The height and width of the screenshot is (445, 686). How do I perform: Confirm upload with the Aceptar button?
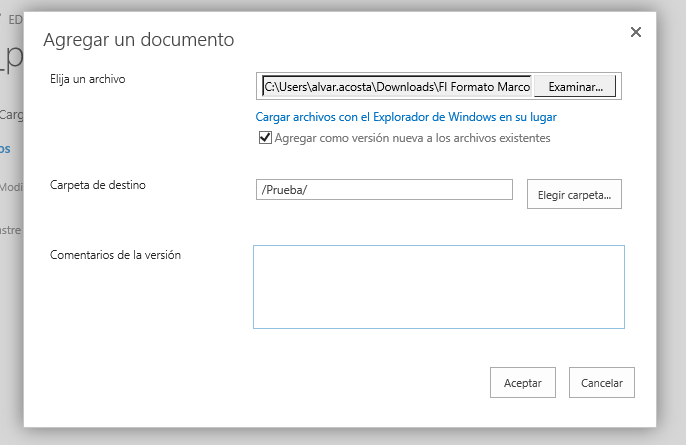(522, 383)
